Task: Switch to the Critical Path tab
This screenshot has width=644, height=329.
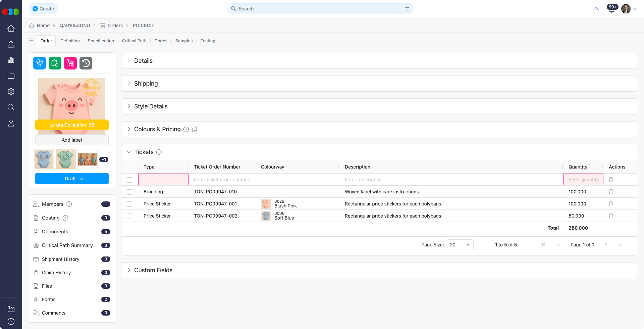Action: tap(134, 41)
